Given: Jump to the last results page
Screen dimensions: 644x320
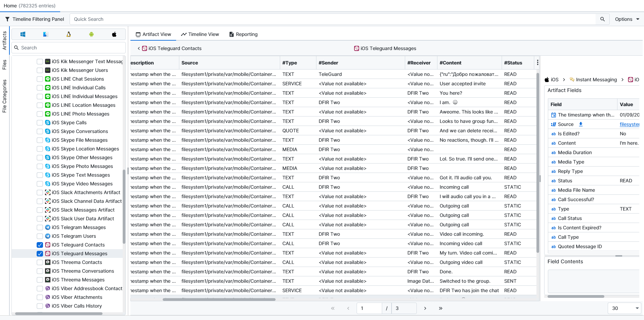Looking at the screenshot, I should tap(441, 308).
